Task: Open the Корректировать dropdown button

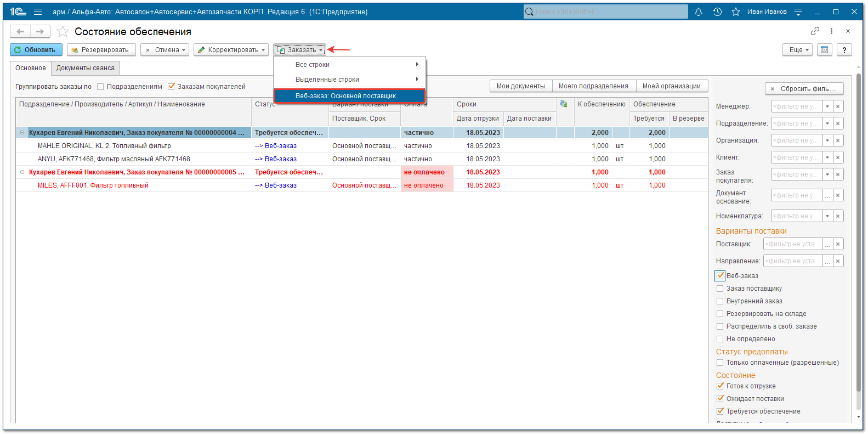Action: point(231,50)
